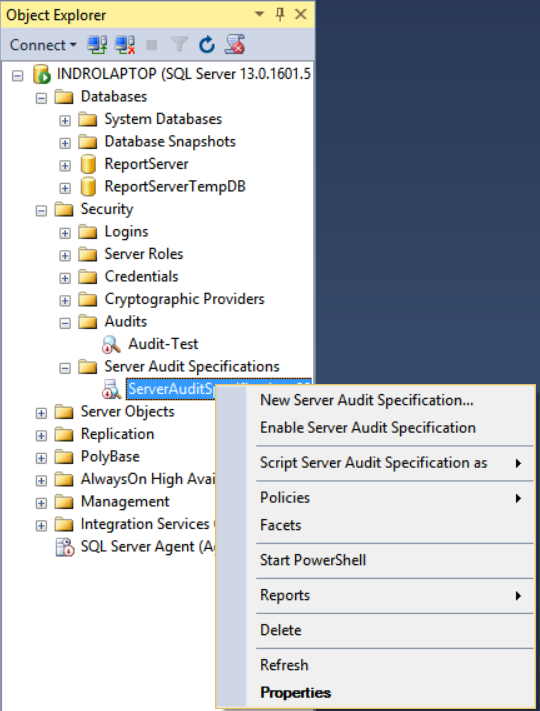Click the Replication folder icon
The height and width of the screenshot is (711, 540).
click(64, 434)
